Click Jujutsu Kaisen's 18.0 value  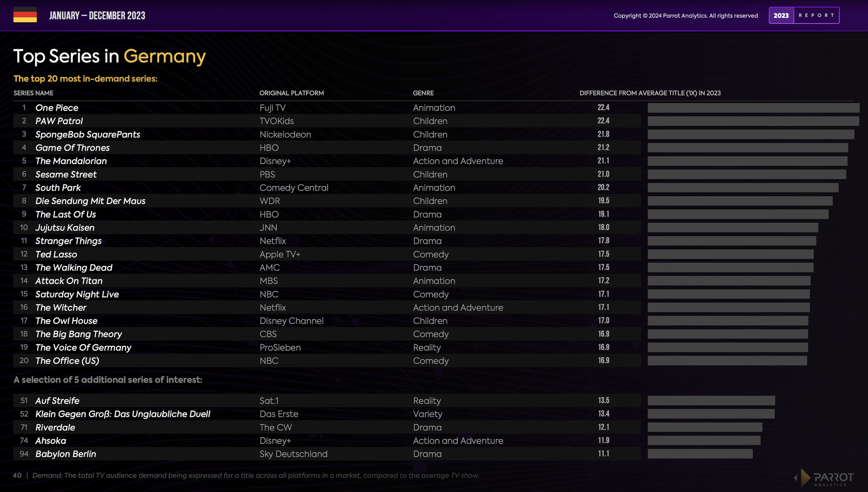tap(604, 227)
